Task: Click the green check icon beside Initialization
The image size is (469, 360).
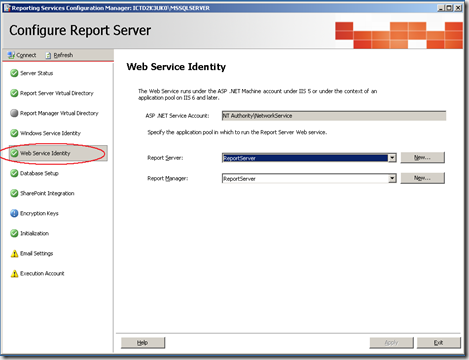Action: 14,233
